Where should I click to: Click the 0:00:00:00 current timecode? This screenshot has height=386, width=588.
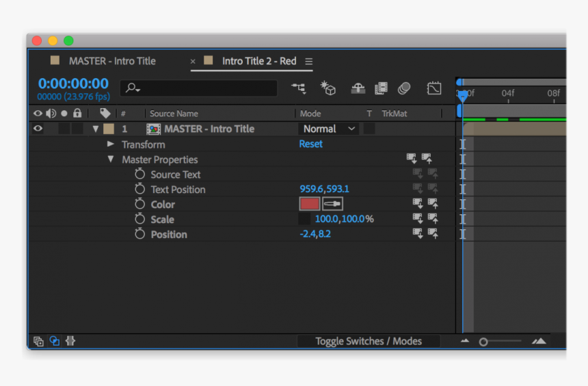coord(73,83)
